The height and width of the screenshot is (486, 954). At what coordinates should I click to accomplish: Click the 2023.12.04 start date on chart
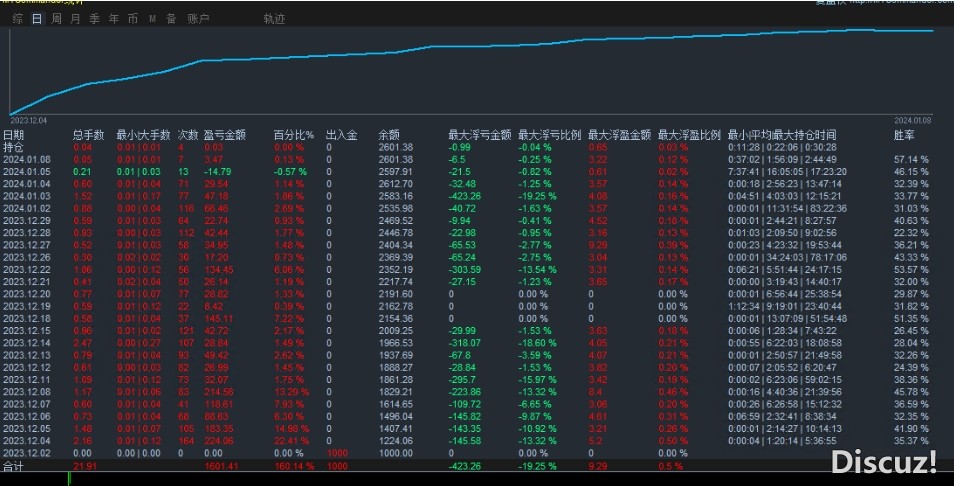tap(27, 120)
